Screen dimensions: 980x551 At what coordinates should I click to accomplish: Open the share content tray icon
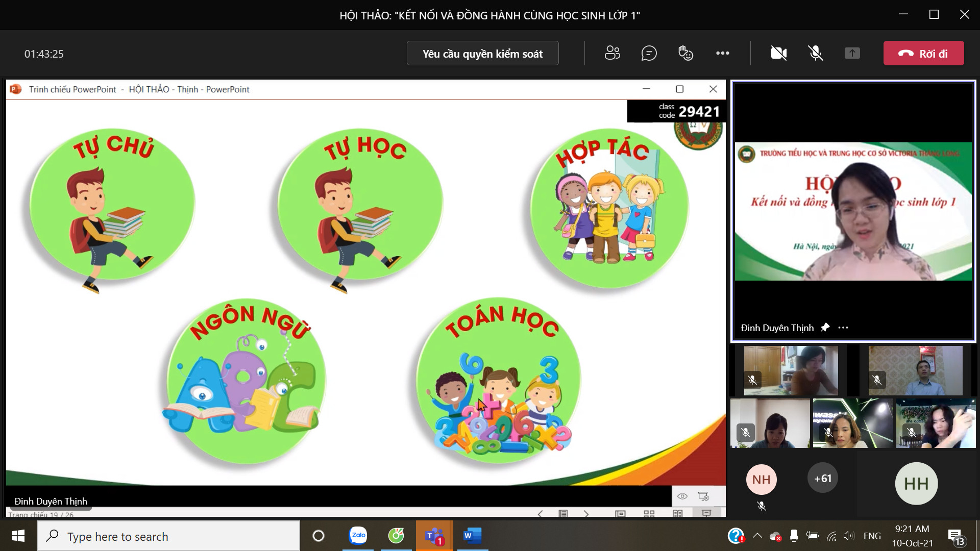[x=852, y=53]
